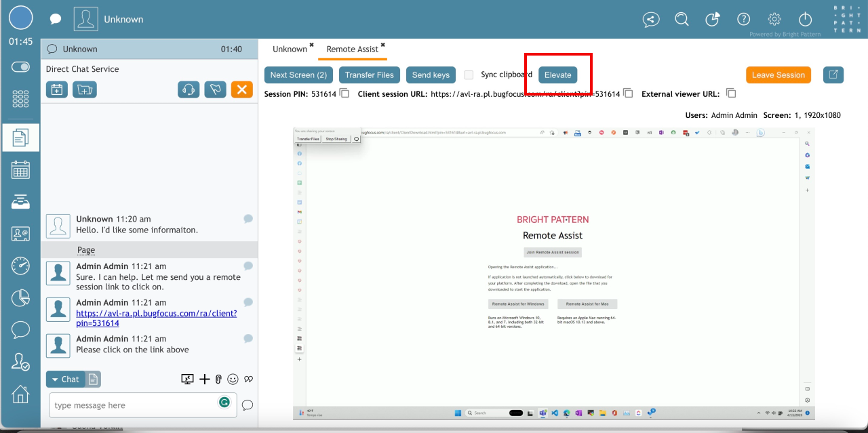Viewport: 868px width, 433px height.
Task: Open the active interactions documents icon
Action: pyautogui.click(x=21, y=138)
